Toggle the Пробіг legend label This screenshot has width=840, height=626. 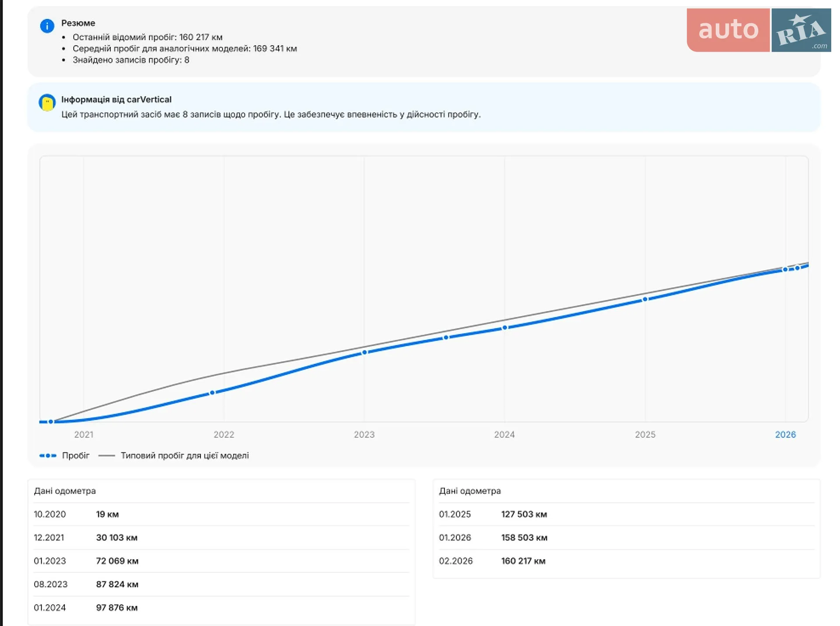coord(76,456)
